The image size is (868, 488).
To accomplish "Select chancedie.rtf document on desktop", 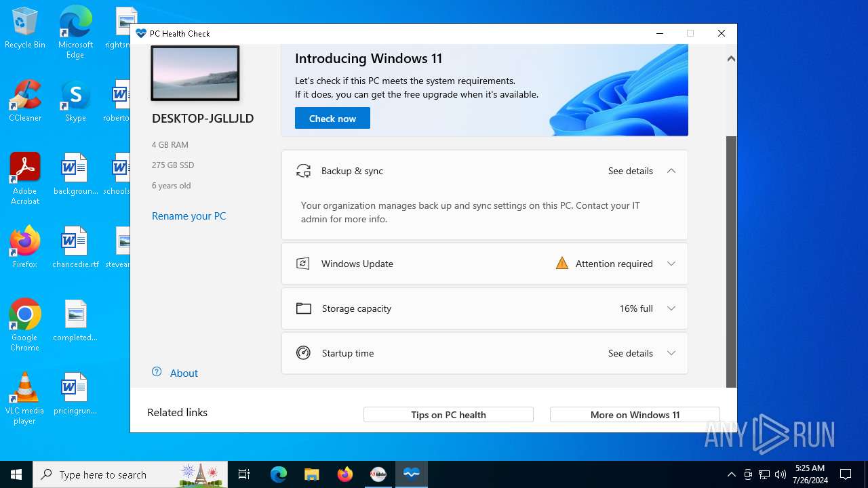I will point(75,247).
